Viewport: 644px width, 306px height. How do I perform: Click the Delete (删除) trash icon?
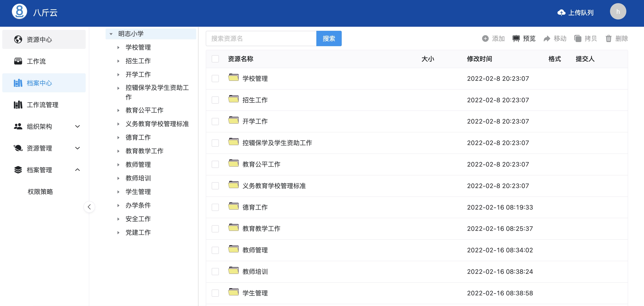click(608, 38)
